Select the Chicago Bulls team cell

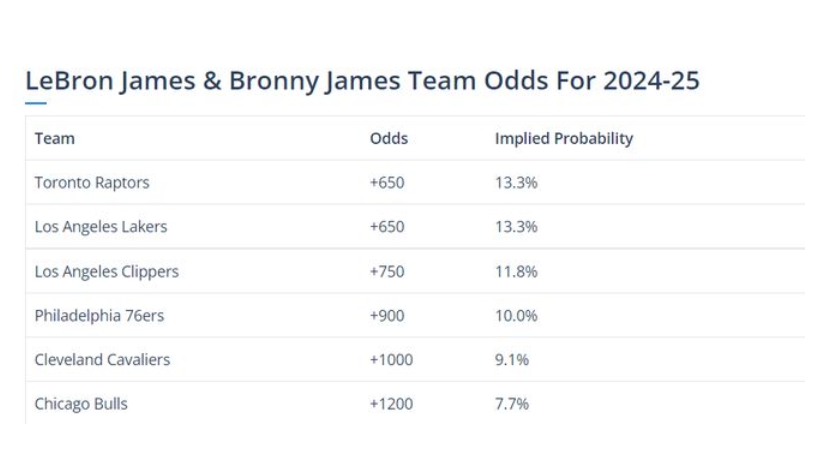[81, 404]
